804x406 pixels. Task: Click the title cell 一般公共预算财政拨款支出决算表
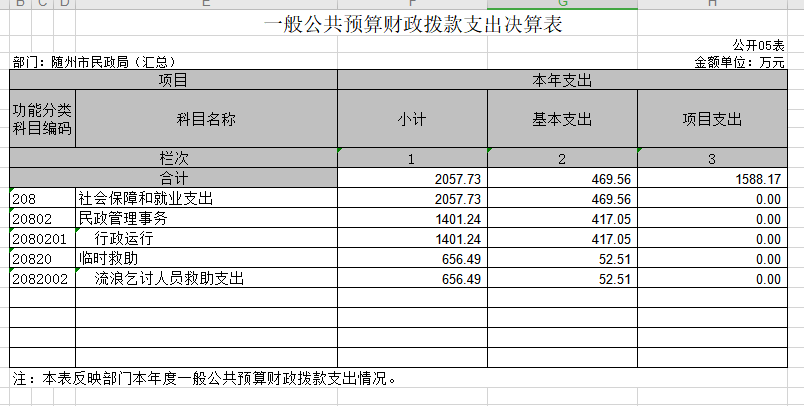tap(412, 26)
